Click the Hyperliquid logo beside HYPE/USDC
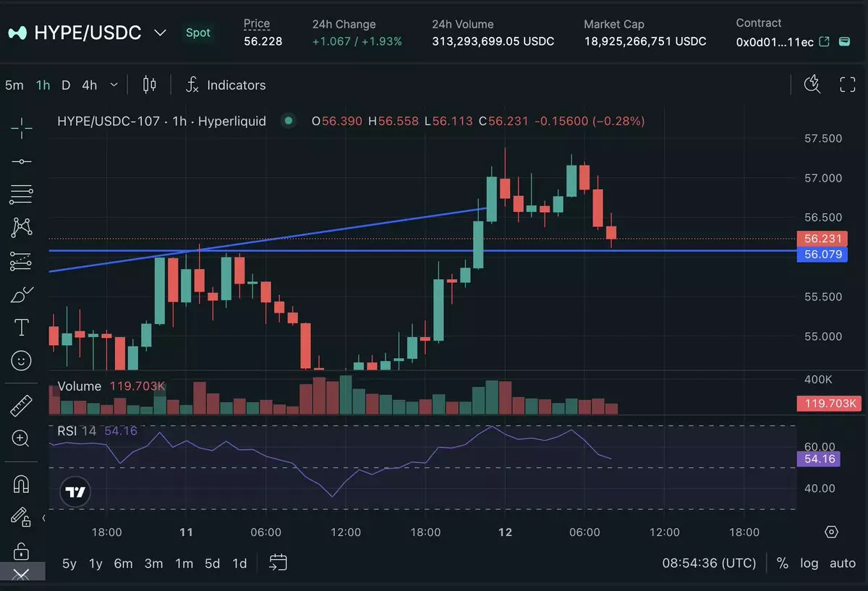Image resolution: width=868 pixels, height=591 pixels. pyautogui.click(x=17, y=33)
